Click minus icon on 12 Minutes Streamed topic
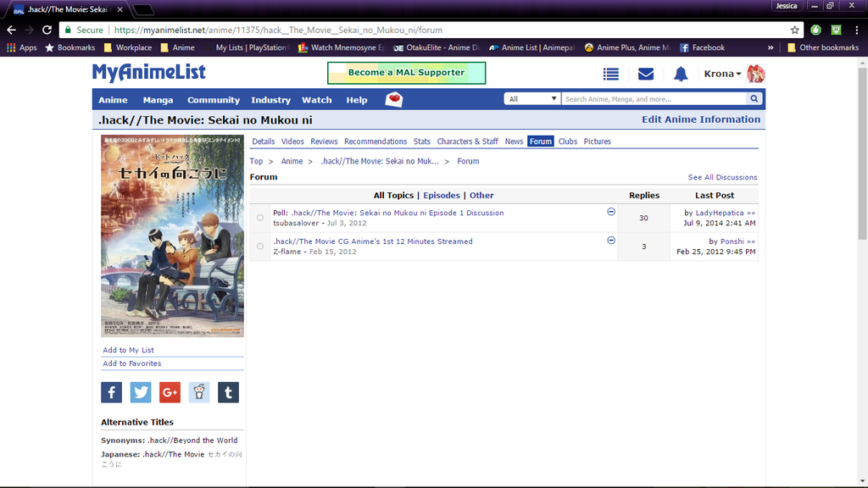The width and height of the screenshot is (868, 488). 611,241
